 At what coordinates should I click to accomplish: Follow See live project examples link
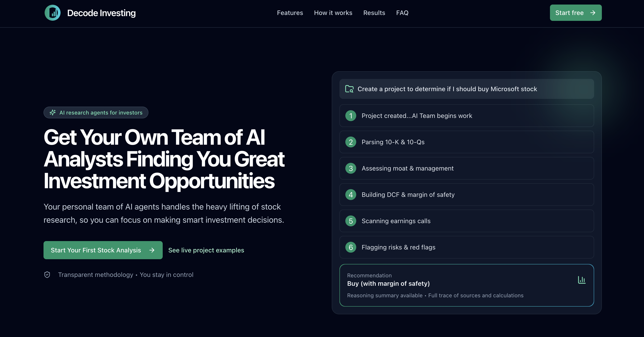point(206,250)
